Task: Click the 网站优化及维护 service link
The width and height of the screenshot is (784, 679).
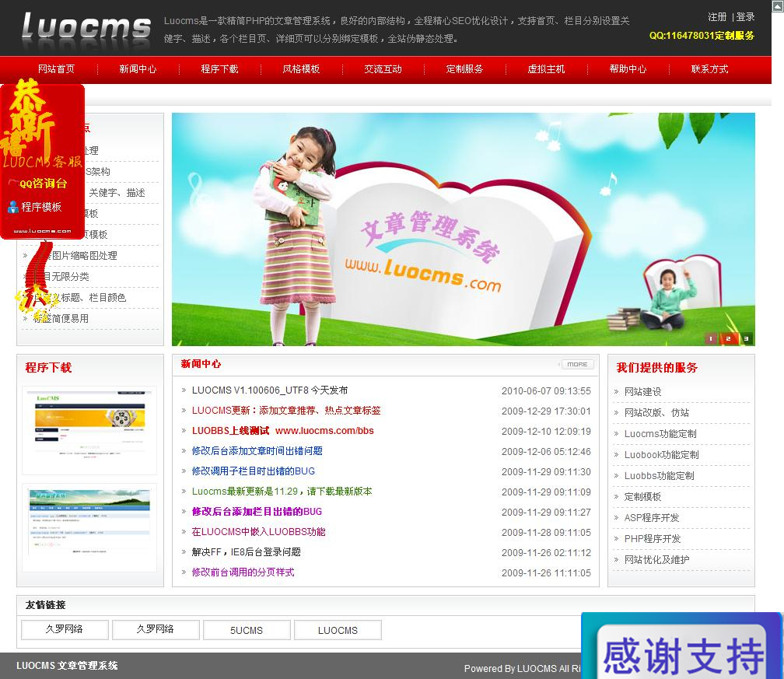Action: (x=657, y=560)
